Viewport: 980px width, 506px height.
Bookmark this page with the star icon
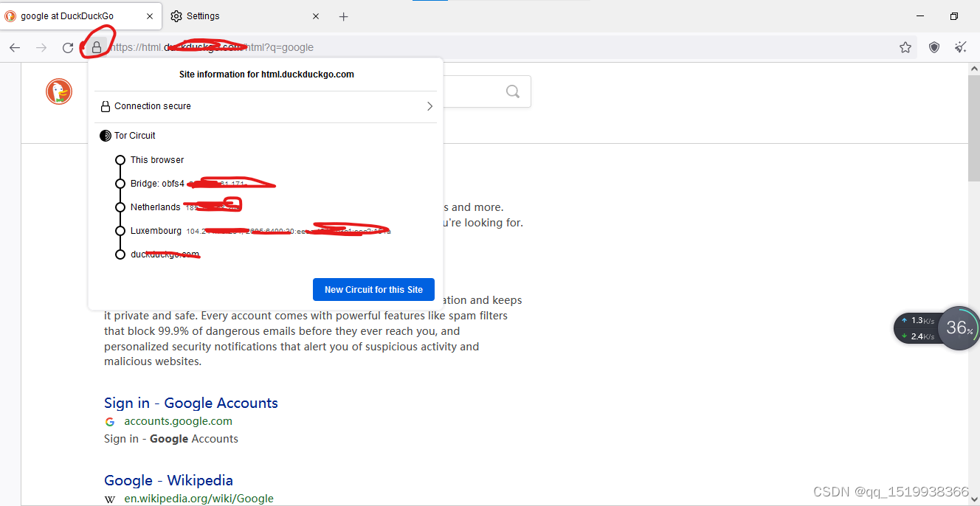[905, 47]
